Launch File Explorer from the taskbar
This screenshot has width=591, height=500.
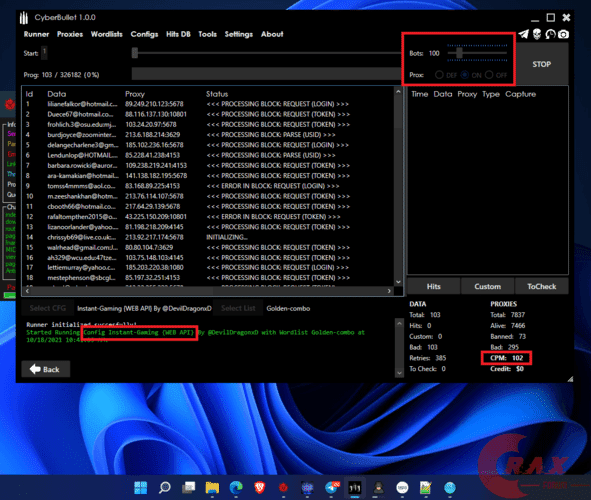click(x=212, y=488)
